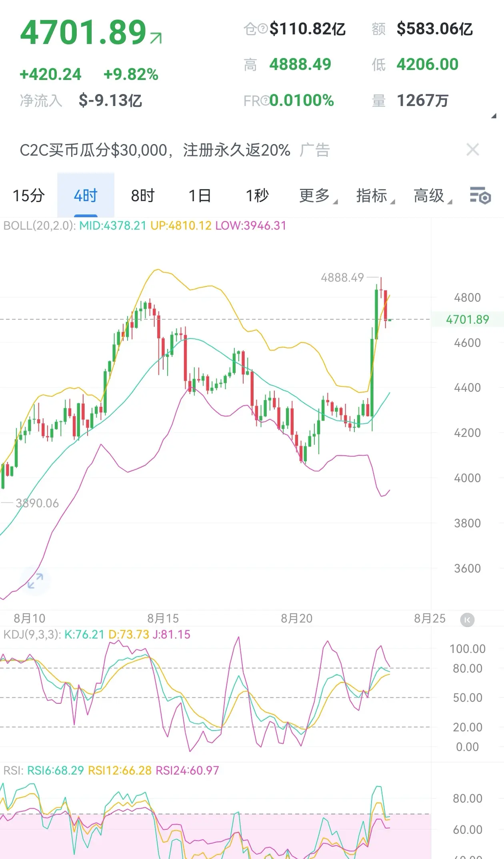The height and width of the screenshot is (859, 504).
Task: Tap the open interest $110.82亿 value
Action: pos(308,29)
